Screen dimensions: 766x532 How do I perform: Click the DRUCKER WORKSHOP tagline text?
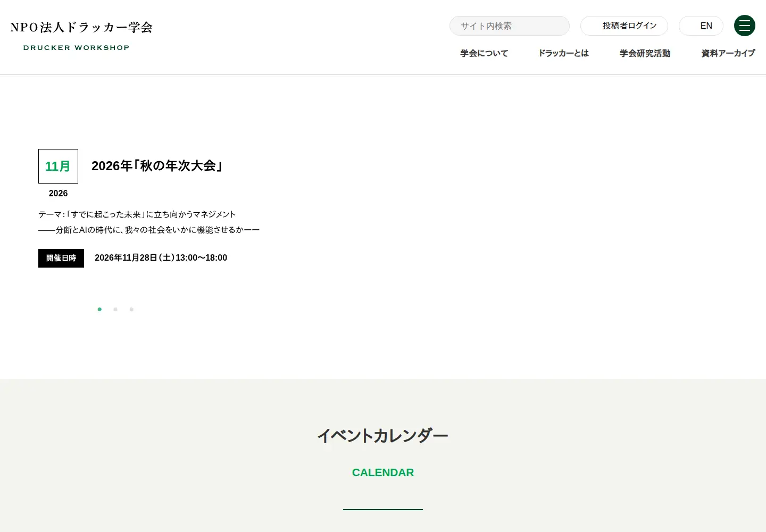77,48
